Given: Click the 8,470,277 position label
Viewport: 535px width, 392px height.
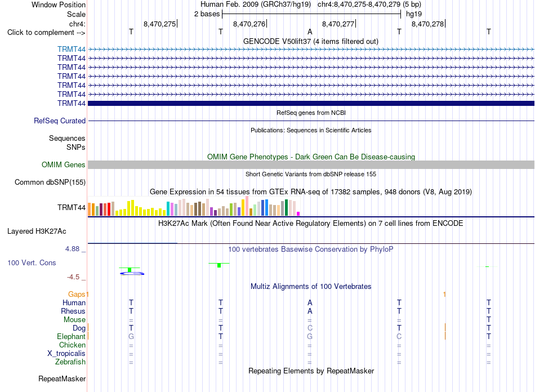Looking at the screenshot, I should tap(338, 24).
